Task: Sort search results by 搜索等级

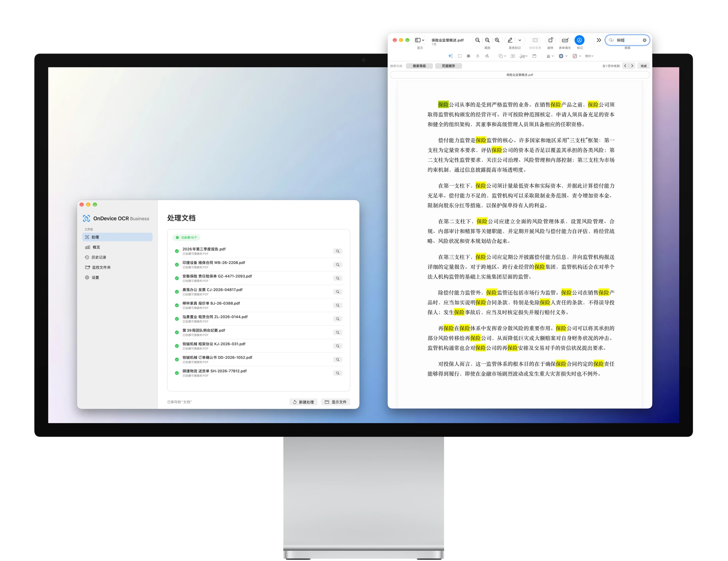Action: pos(419,66)
